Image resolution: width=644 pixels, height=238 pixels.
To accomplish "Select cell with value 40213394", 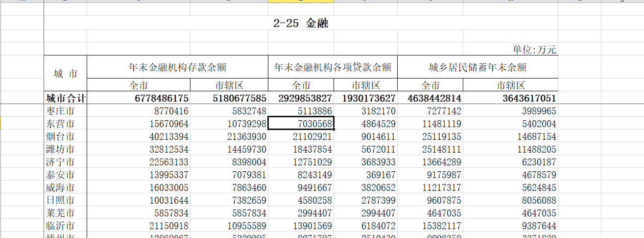I will (139, 136).
